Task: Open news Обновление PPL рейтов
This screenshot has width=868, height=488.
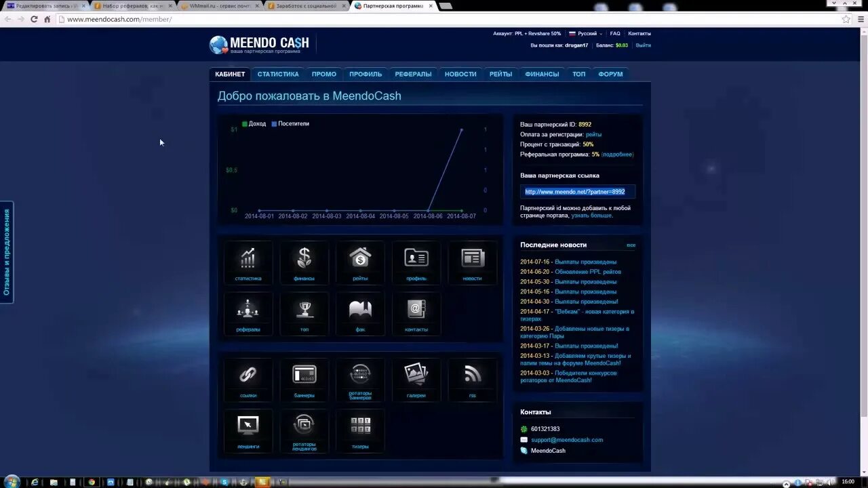Action: (588, 272)
